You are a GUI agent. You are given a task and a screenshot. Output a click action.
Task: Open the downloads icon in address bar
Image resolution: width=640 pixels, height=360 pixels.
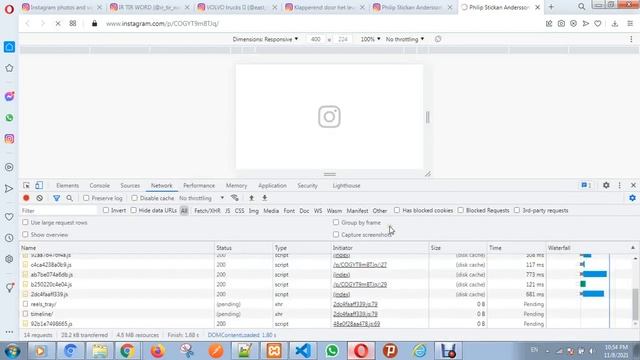tap(615, 24)
